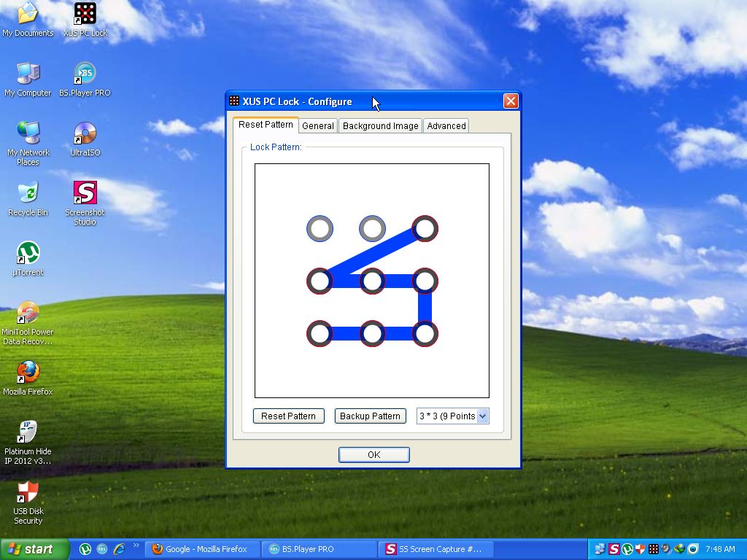Screen dimensions: 747x560
Task: Open Screenshot Studio desktop shortcut
Action: [x=85, y=193]
